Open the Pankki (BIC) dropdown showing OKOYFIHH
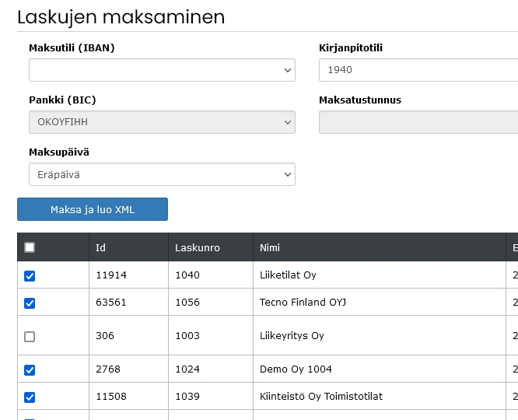Screen dimensions: 518x420 point(162,122)
